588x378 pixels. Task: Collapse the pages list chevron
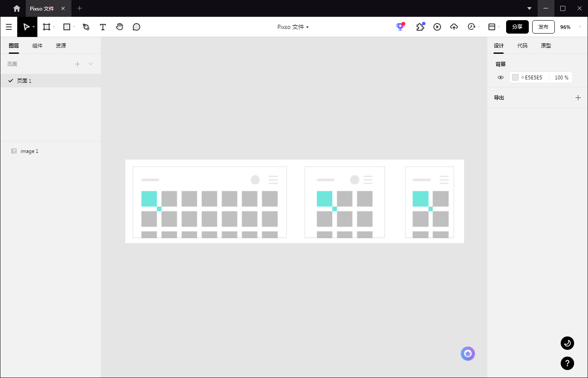pos(91,64)
